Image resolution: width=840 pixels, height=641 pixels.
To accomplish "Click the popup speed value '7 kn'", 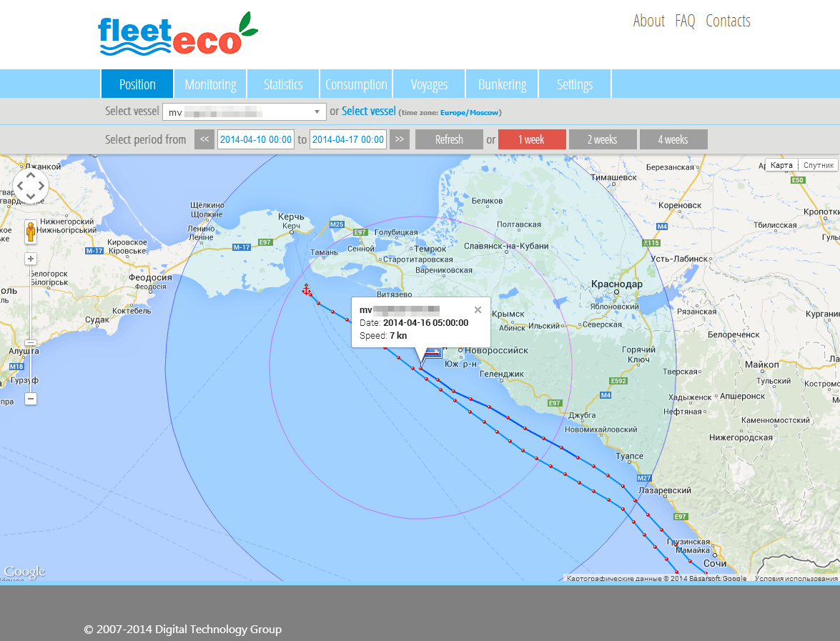I will coord(398,336).
